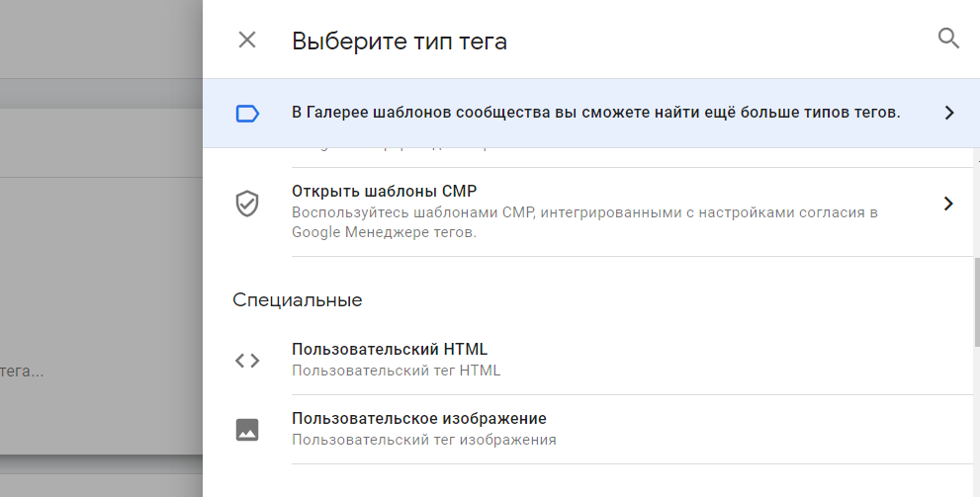The height and width of the screenshot is (497, 980).
Task: Click the shield checkmark CMP icon
Action: (247, 204)
